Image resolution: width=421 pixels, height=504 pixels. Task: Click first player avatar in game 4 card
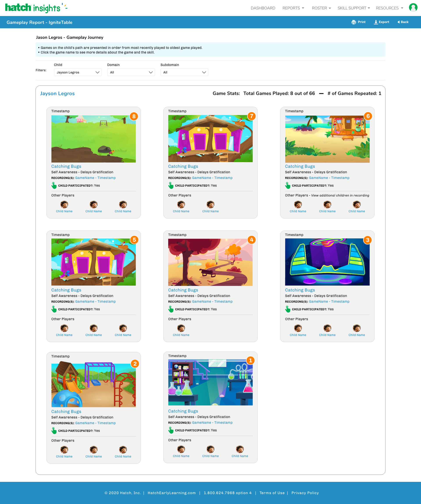(181, 328)
